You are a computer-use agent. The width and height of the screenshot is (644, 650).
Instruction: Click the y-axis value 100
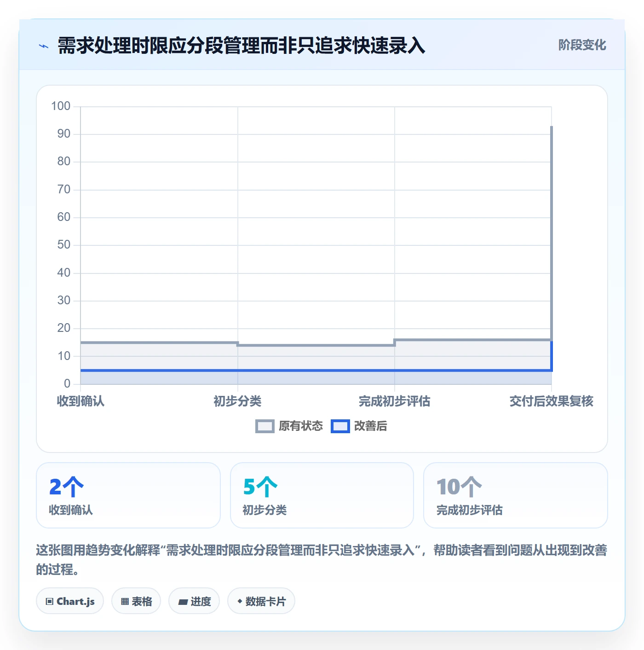pyautogui.click(x=61, y=106)
